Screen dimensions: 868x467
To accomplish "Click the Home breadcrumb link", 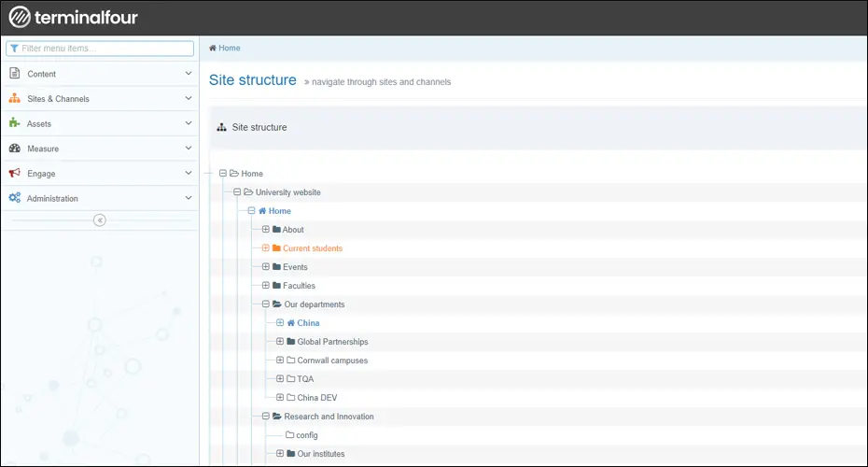I will [x=229, y=48].
